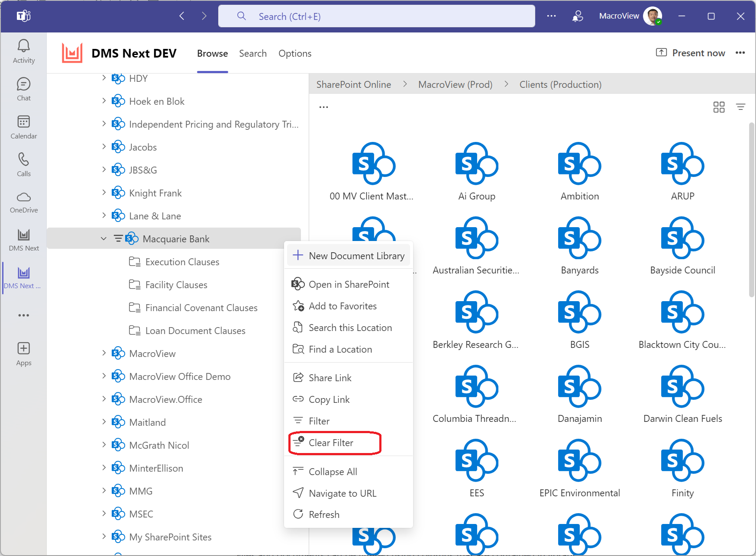Image resolution: width=756 pixels, height=556 pixels.
Task: Expand the Hoek en Blok node
Action: (104, 101)
